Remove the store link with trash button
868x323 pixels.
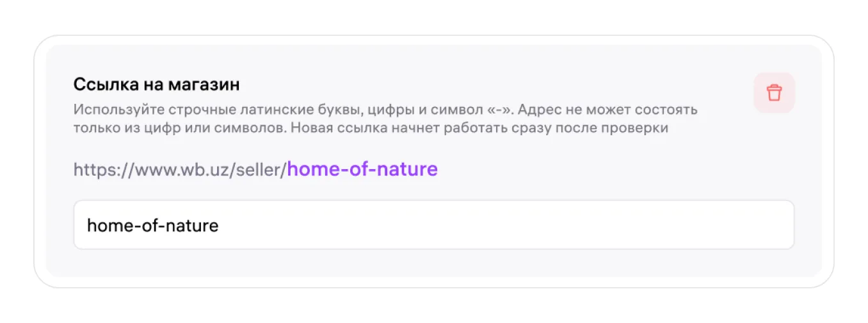point(774,93)
